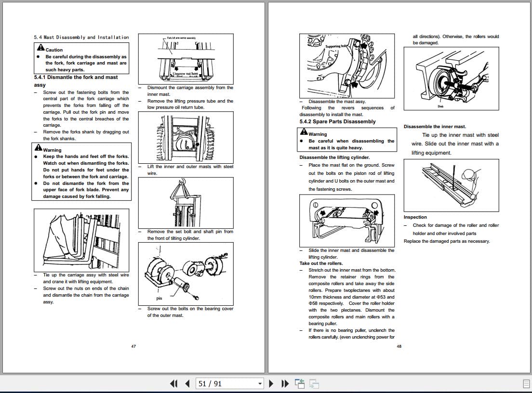
Task: Click the heading '5.4 Mast Disassembly and Installation'
Action: click(81, 37)
